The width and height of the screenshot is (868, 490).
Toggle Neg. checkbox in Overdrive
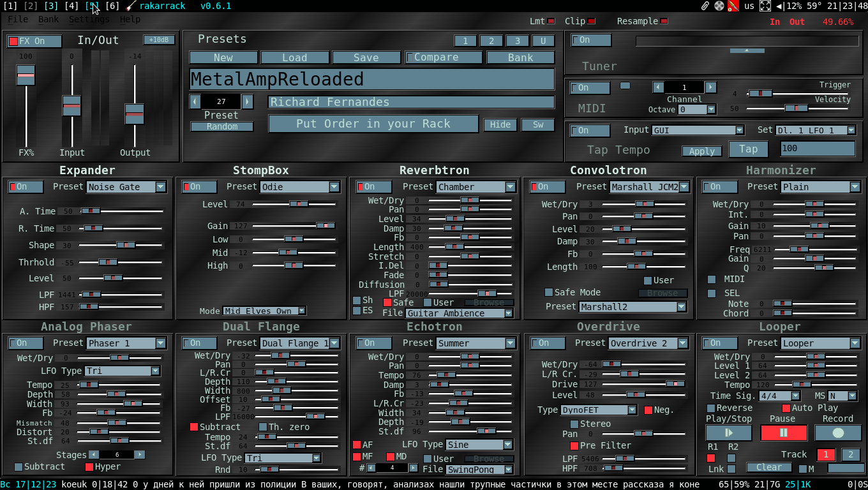648,410
